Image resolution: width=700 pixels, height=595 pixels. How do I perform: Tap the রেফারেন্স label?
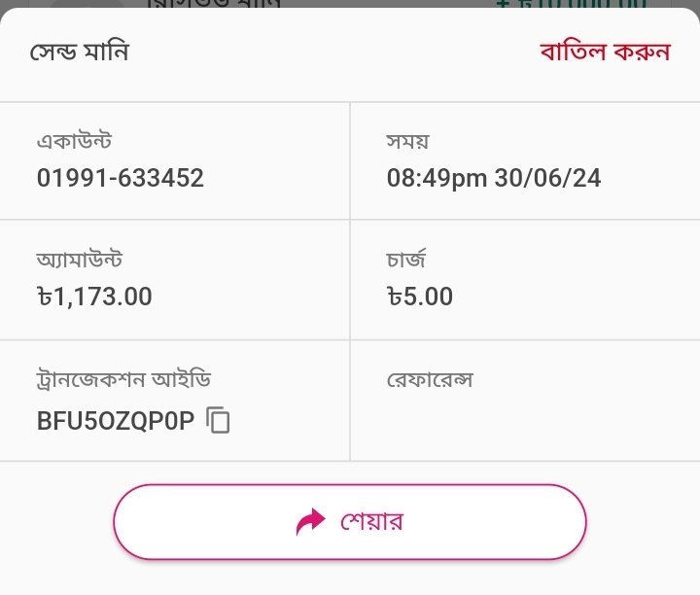(429, 379)
